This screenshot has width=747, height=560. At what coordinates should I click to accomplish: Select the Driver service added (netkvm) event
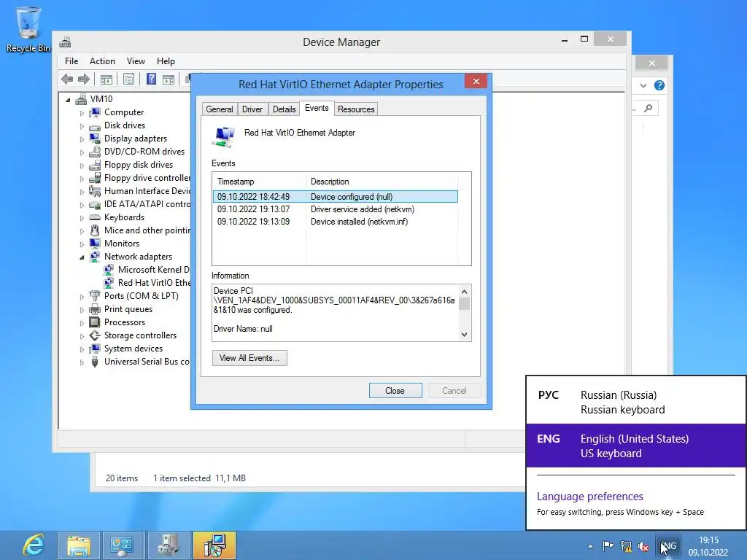pyautogui.click(x=336, y=209)
